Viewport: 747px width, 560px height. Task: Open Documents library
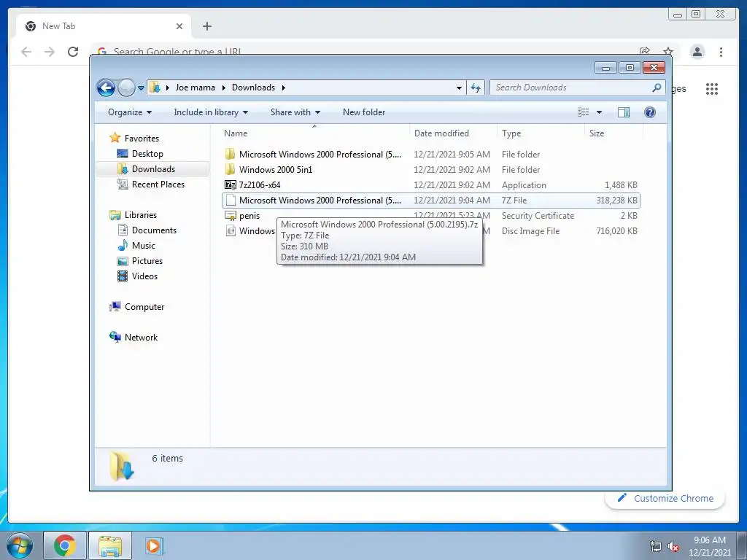pyautogui.click(x=154, y=230)
